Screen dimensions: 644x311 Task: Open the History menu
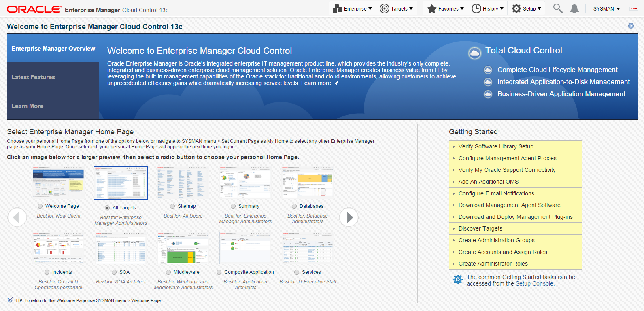point(488,8)
